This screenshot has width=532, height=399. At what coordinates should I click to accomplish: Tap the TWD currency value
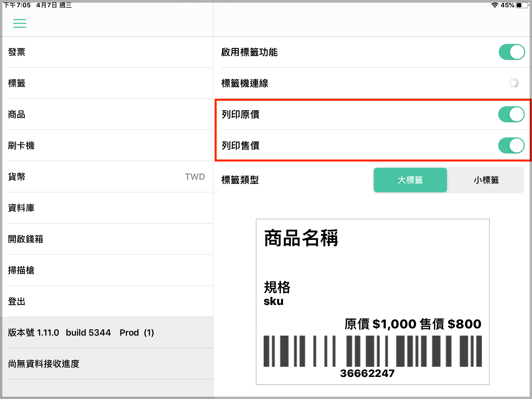(195, 177)
